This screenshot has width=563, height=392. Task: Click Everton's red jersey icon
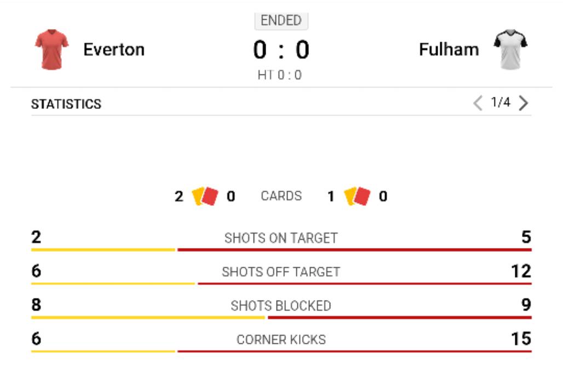[51, 49]
